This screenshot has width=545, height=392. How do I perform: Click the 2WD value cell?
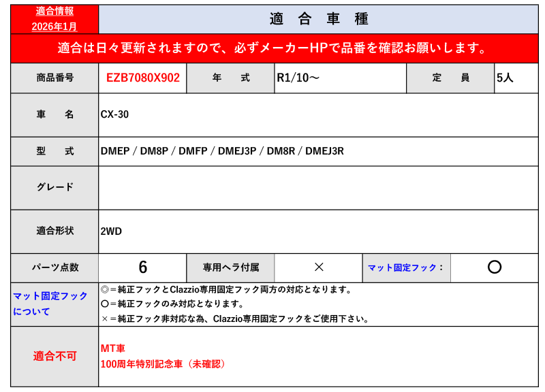point(111,231)
